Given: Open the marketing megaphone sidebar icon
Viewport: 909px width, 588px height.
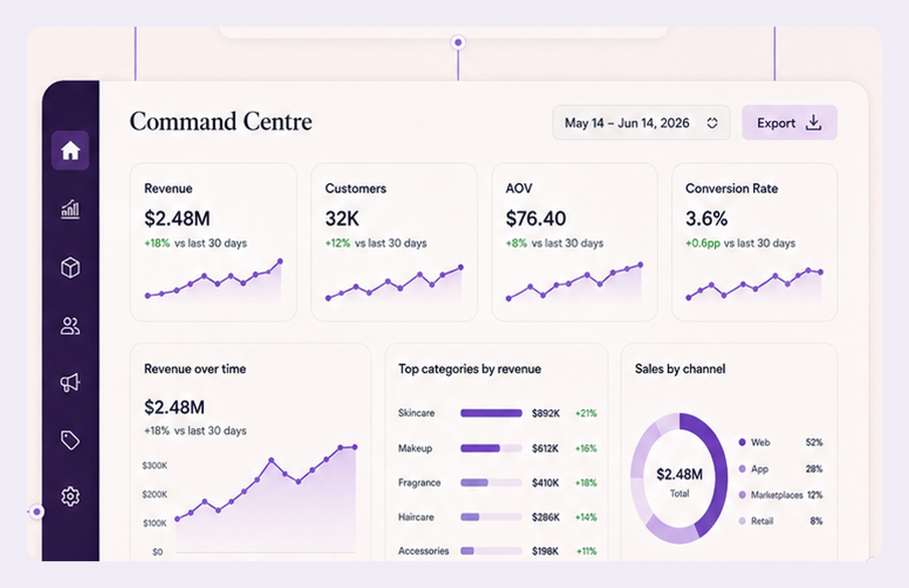Looking at the screenshot, I should [70, 383].
